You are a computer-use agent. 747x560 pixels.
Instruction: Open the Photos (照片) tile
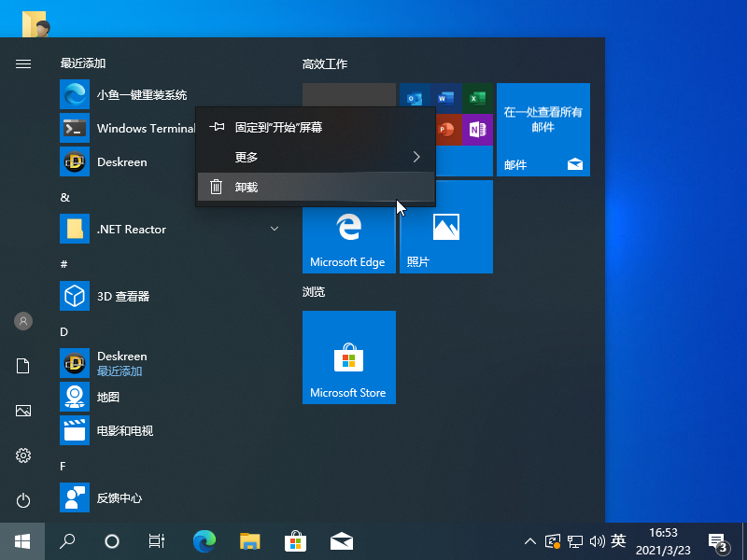(x=445, y=227)
